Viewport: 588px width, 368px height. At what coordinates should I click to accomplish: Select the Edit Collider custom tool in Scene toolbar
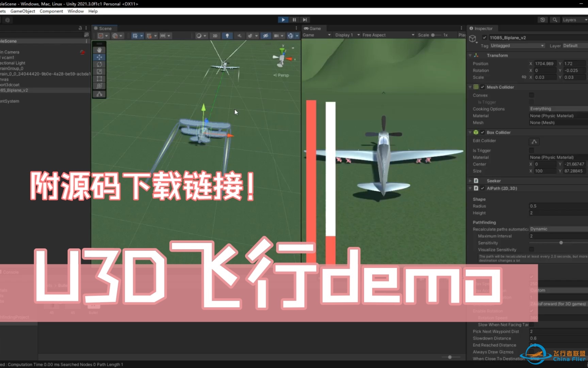click(x=99, y=94)
